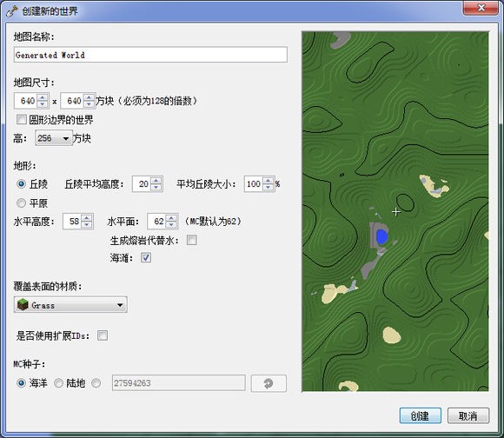Open the height 256 dropdown
This screenshot has width=504, height=438.
click(54, 138)
